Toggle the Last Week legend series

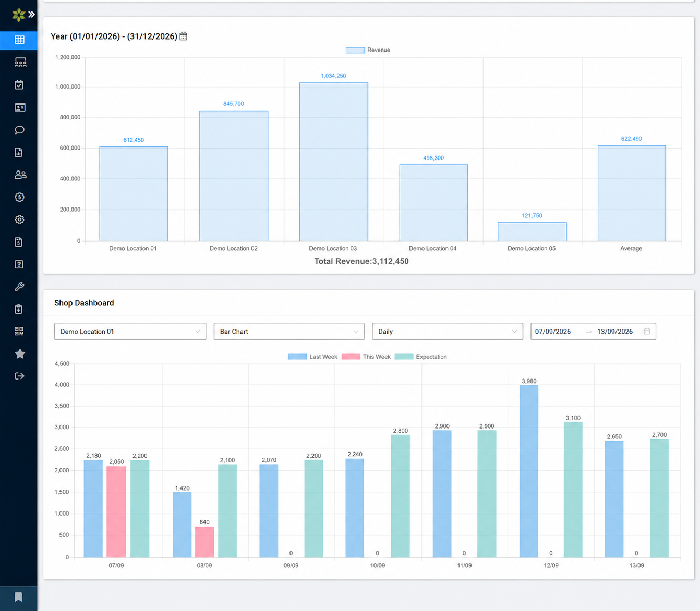pyautogui.click(x=312, y=357)
